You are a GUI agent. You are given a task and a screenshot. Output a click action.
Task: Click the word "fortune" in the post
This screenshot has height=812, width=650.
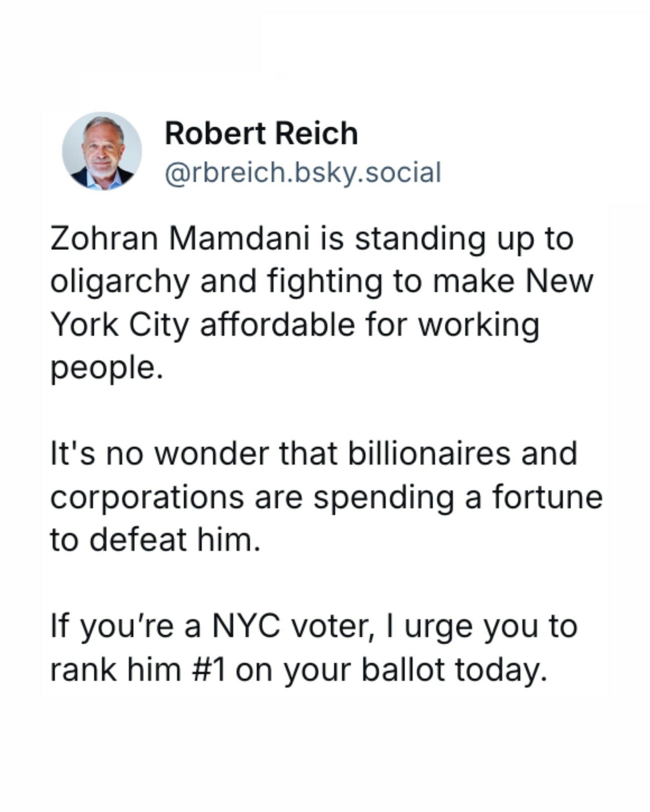[547, 496]
